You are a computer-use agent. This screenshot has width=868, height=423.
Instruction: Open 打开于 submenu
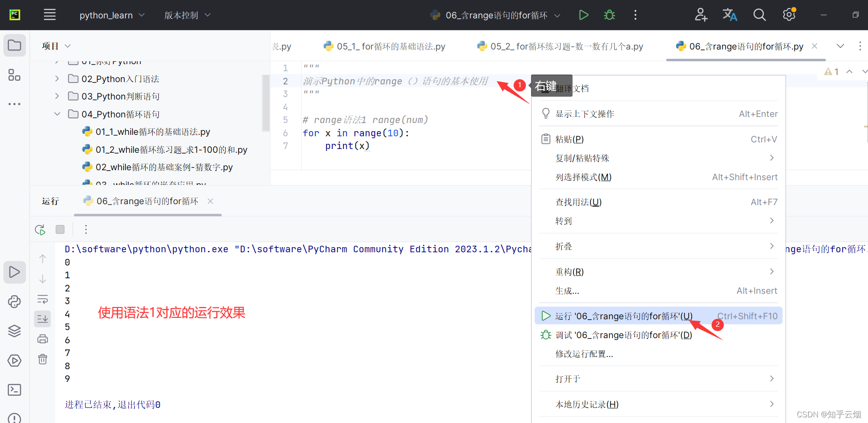(658, 379)
